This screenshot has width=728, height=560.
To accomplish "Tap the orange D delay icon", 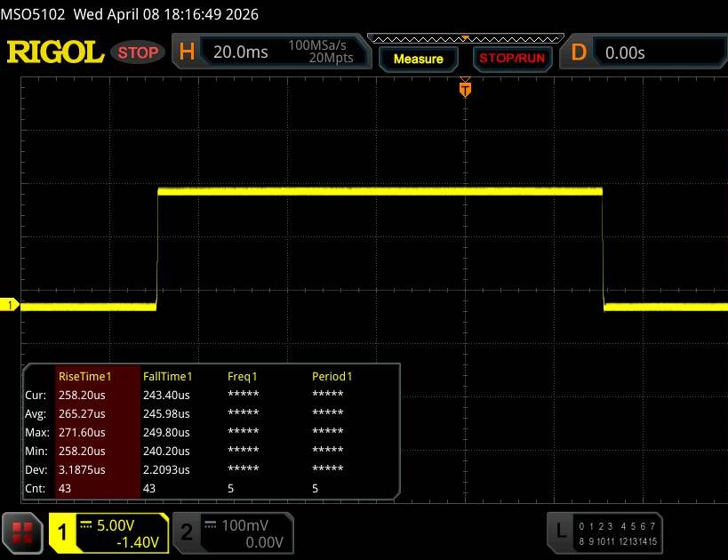I will [579, 52].
